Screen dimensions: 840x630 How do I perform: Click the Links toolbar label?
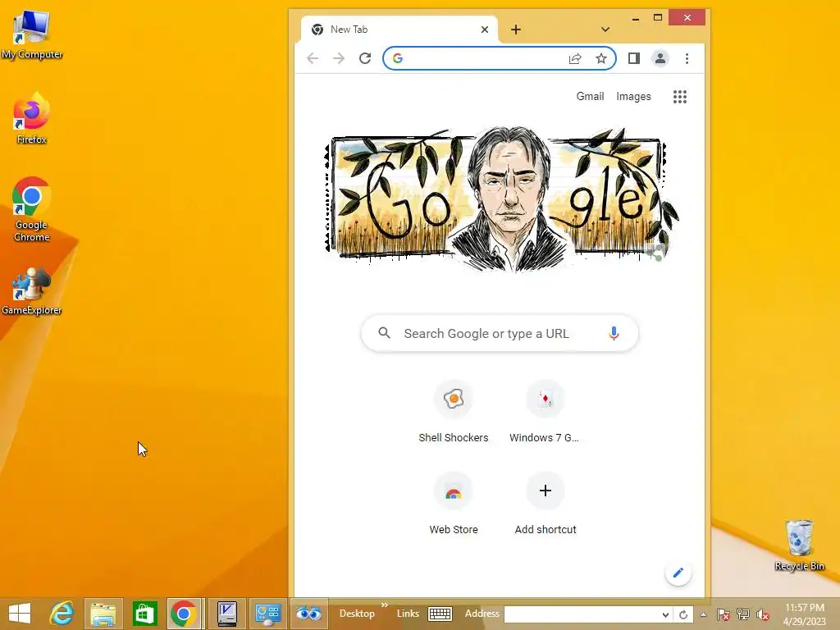408,614
